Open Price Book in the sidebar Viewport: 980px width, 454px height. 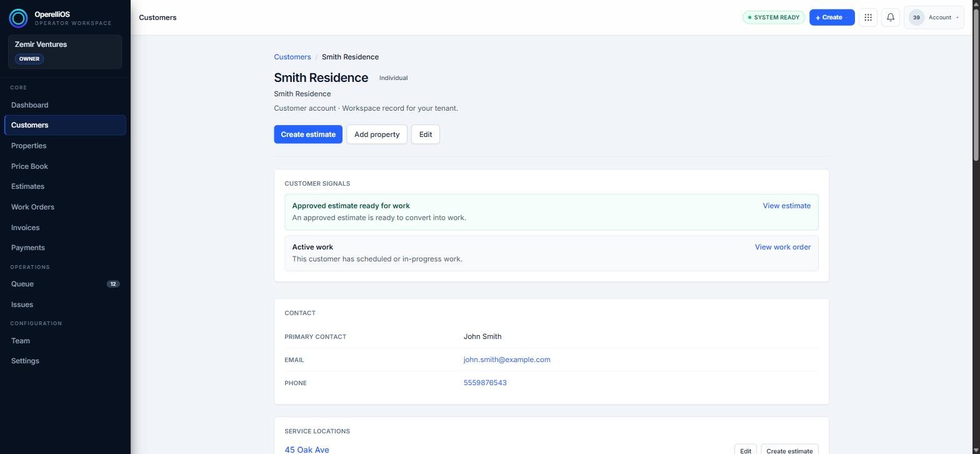tap(65, 166)
